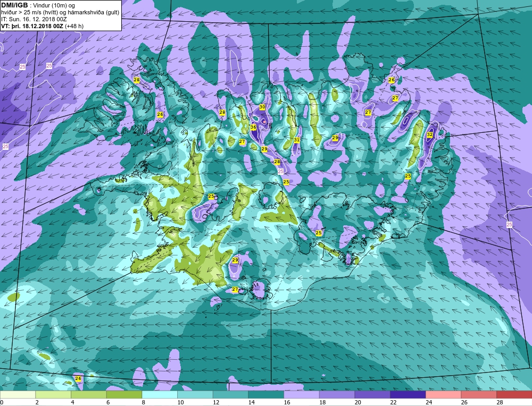Pick the light cyan swatch between 8 and 10
Image resolution: width=532 pixels, height=406 pixels.
pyautogui.click(x=160, y=394)
